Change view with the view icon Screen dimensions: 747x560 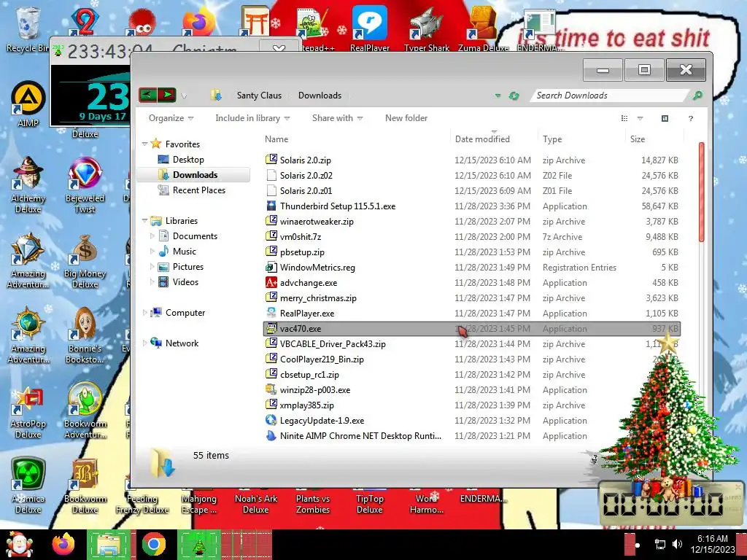624,119
